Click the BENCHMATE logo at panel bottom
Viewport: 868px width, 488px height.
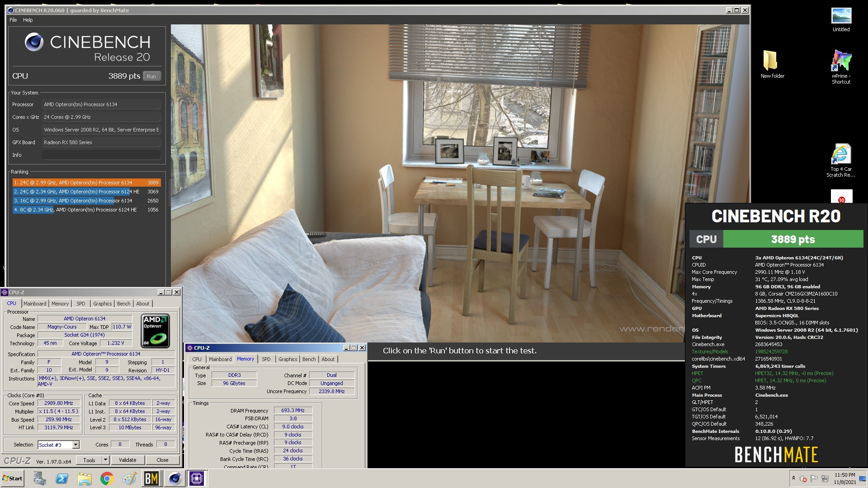(776, 455)
